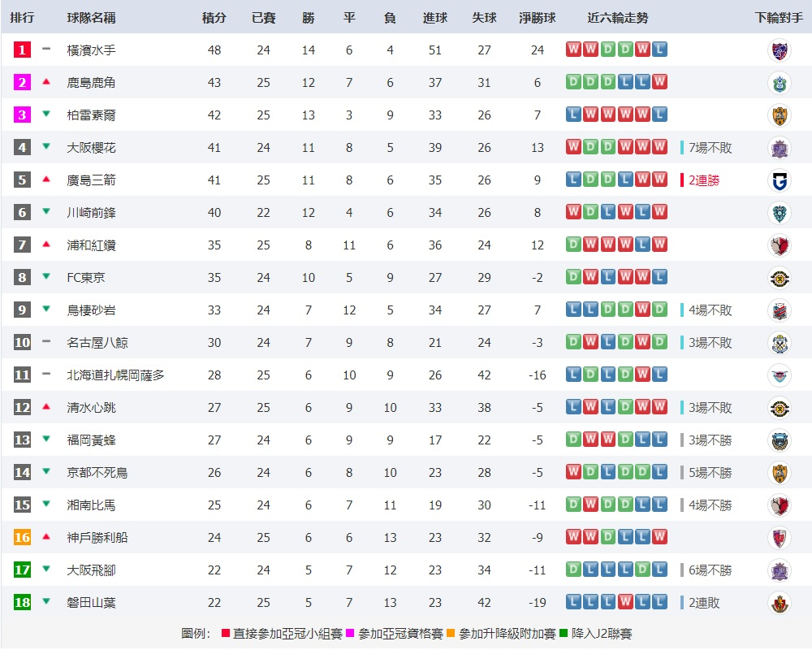812x650 pixels.
Task: Click the 淨勝球 column header
Action: 538,18
